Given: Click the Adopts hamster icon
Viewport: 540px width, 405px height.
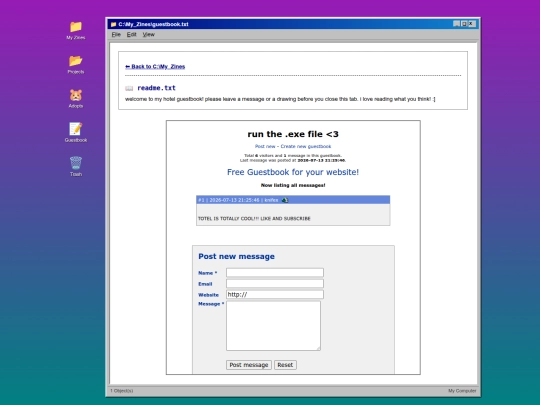Looking at the screenshot, I should pyautogui.click(x=76, y=95).
